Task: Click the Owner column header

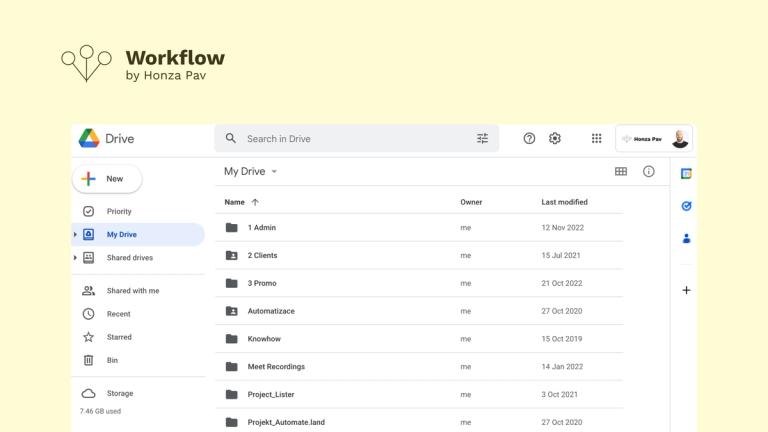Action: (x=471, y=202)
